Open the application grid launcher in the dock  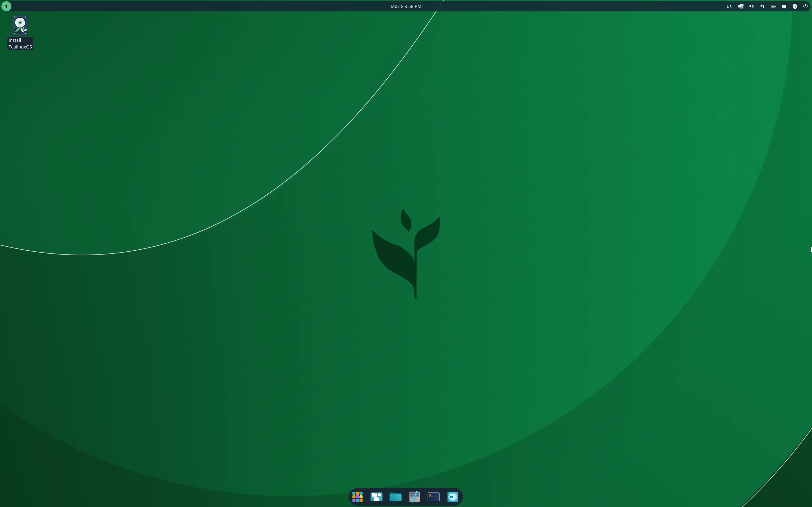pyautogui.click(x=357, y=497)
